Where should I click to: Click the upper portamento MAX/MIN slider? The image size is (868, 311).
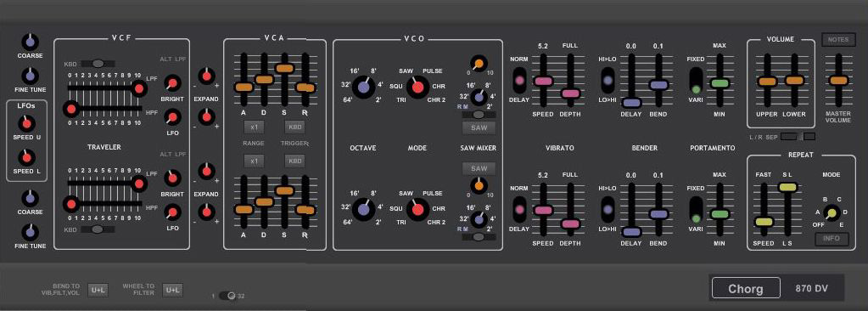[720, 84]
